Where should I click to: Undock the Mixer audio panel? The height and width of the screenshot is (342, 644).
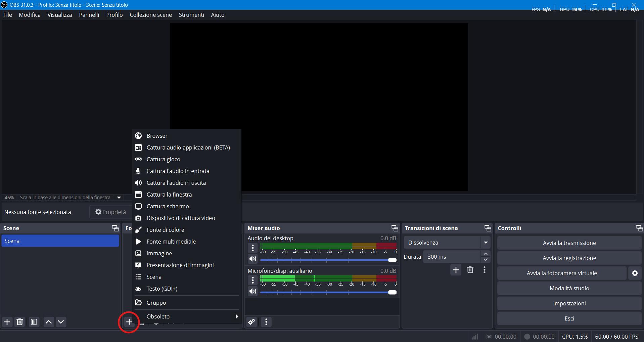coord(395,228)
